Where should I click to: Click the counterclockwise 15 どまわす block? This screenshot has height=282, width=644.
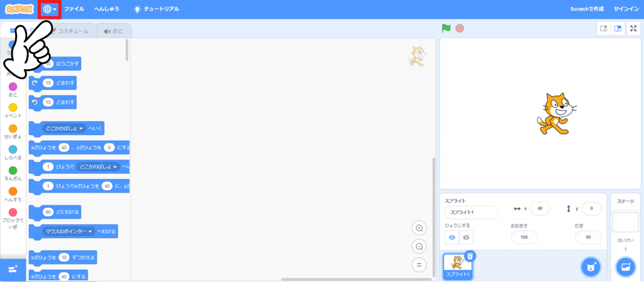[x=53, y=102]
